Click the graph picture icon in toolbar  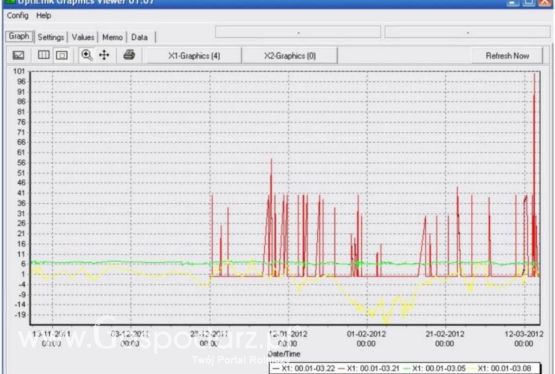(x=18, y=55)
